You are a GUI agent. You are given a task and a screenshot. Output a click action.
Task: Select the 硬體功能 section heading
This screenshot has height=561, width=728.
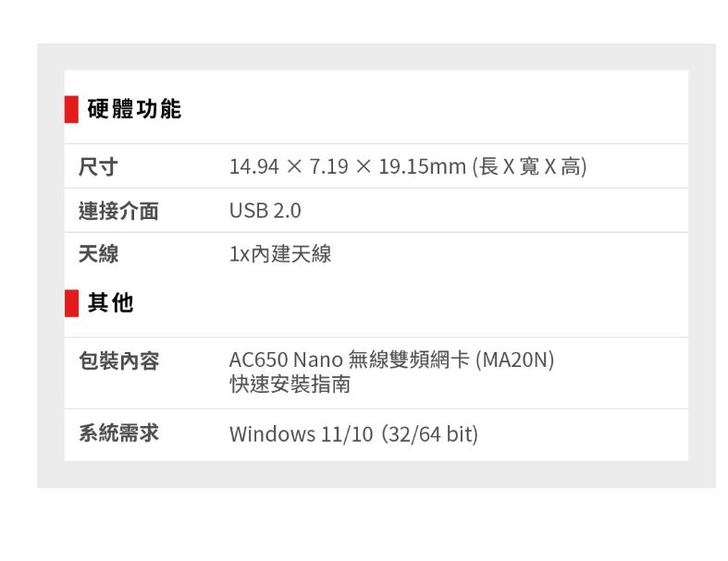[135, 110]
